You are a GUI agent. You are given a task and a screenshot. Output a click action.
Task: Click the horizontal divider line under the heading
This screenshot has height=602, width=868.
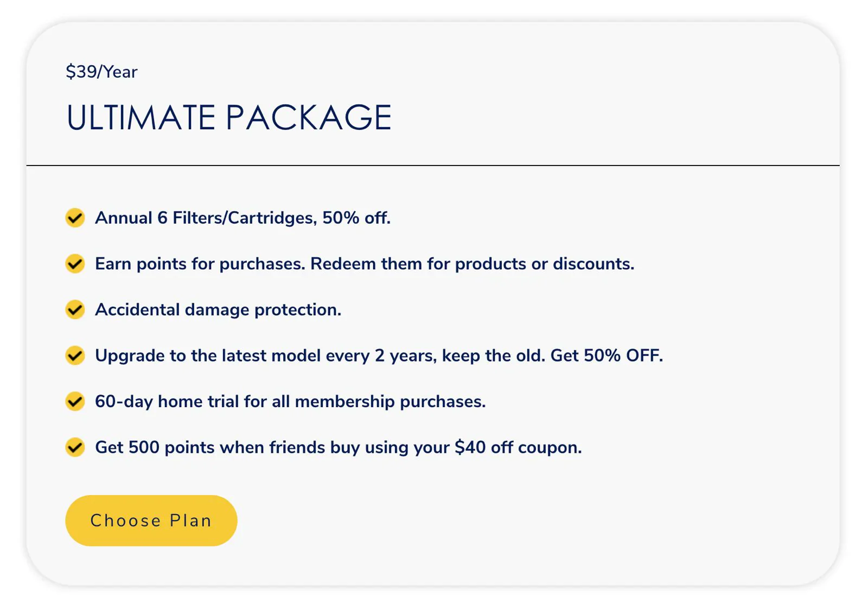pos(433,165)
